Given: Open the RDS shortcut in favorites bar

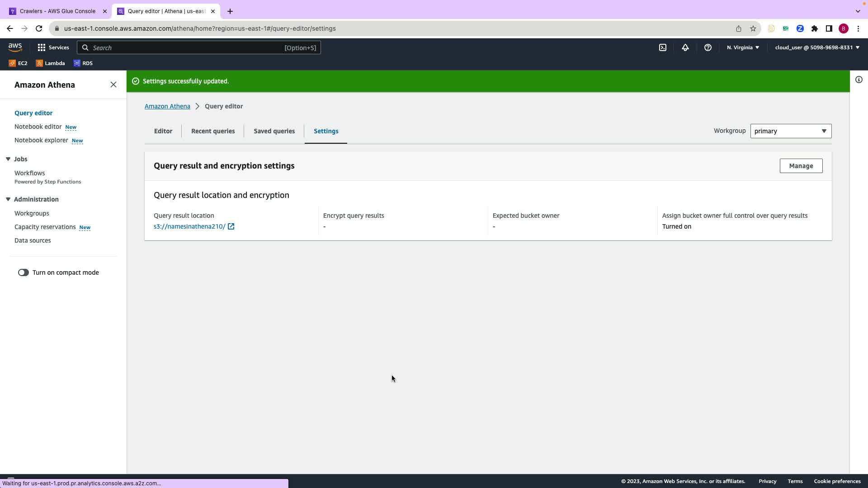Looking at the screenshot, I should (x=83, y=63).
